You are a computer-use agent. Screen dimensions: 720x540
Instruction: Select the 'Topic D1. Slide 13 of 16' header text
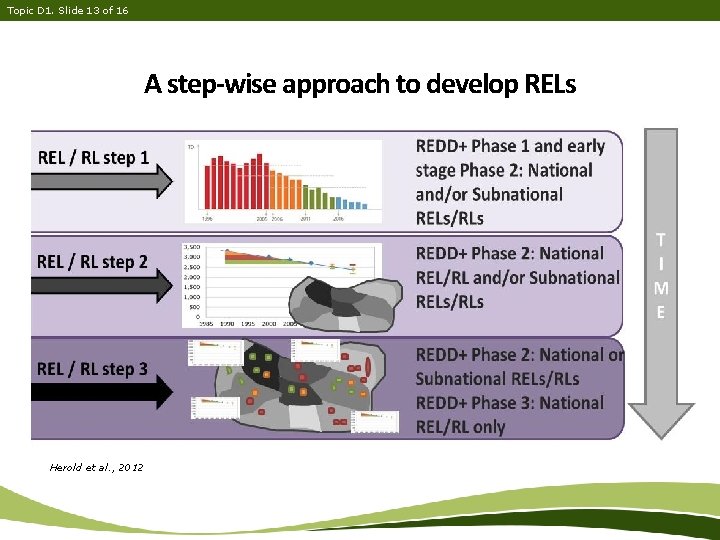68,10
